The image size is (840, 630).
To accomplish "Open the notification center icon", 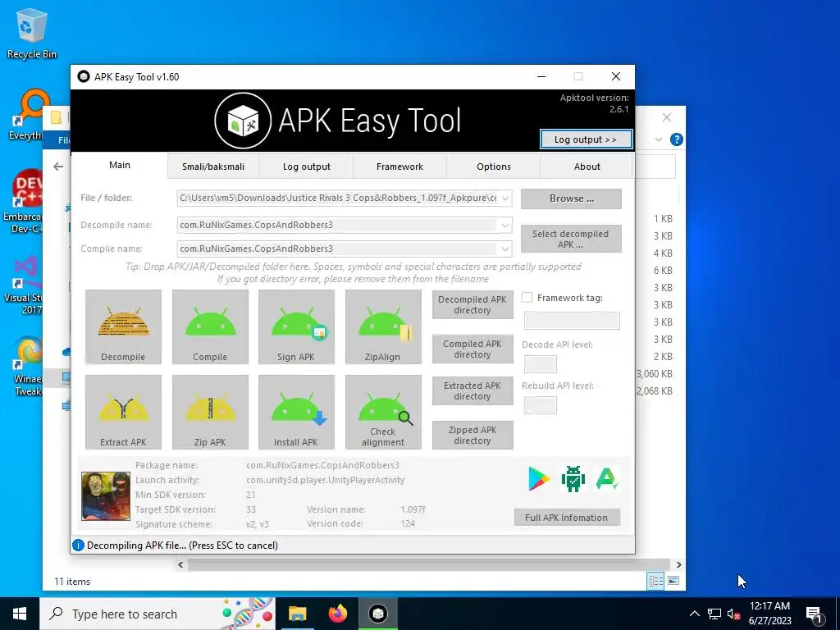I will tap(814, 614).
